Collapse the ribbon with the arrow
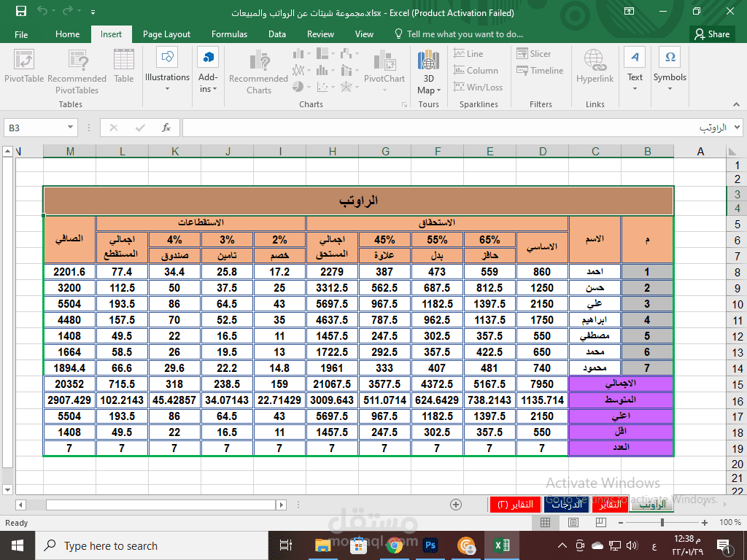This screenshot has height=560, width=747. (x=737, y=104)
